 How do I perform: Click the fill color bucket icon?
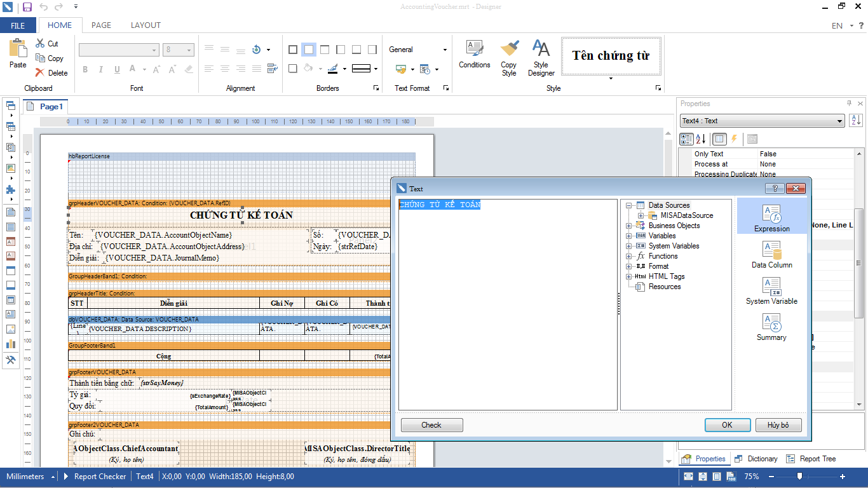(308, 69)
